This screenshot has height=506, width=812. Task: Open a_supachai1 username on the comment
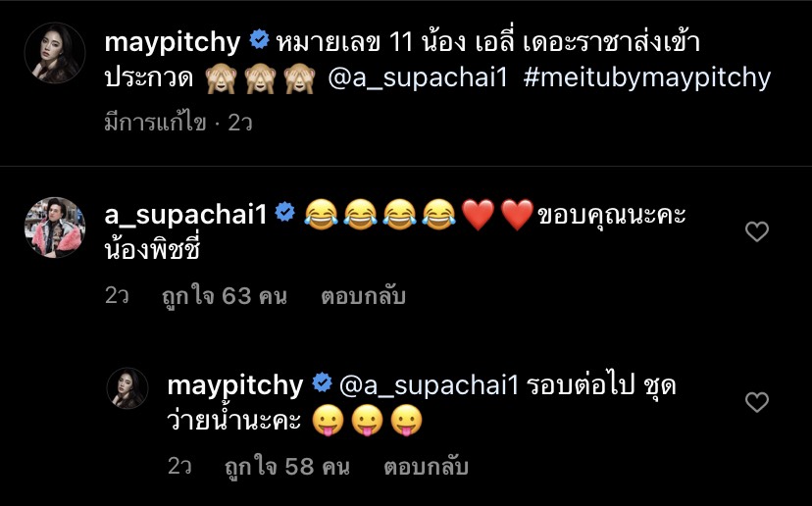(x=185, y=215)
